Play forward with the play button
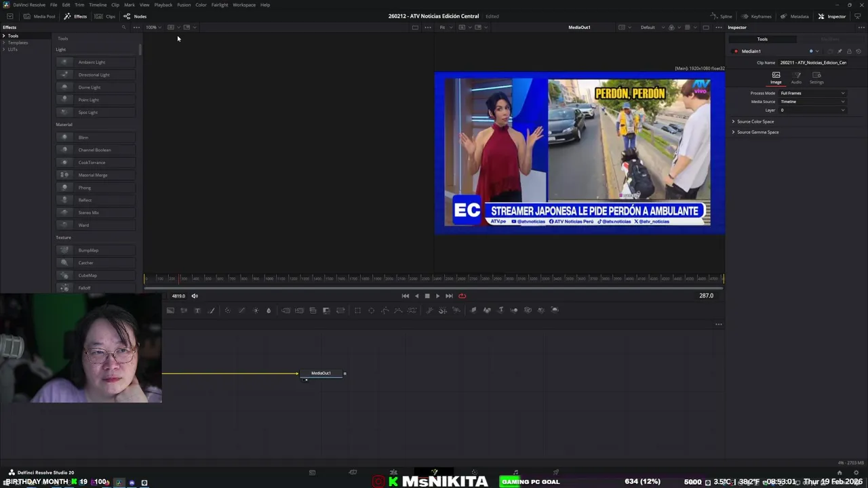The image size is (868, 488). coord(437,296)
